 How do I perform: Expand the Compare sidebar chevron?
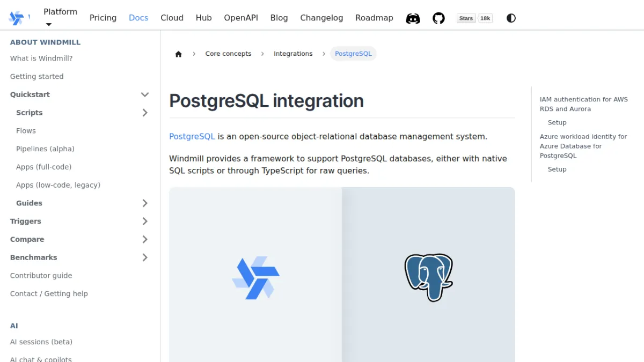click(145, 239)
